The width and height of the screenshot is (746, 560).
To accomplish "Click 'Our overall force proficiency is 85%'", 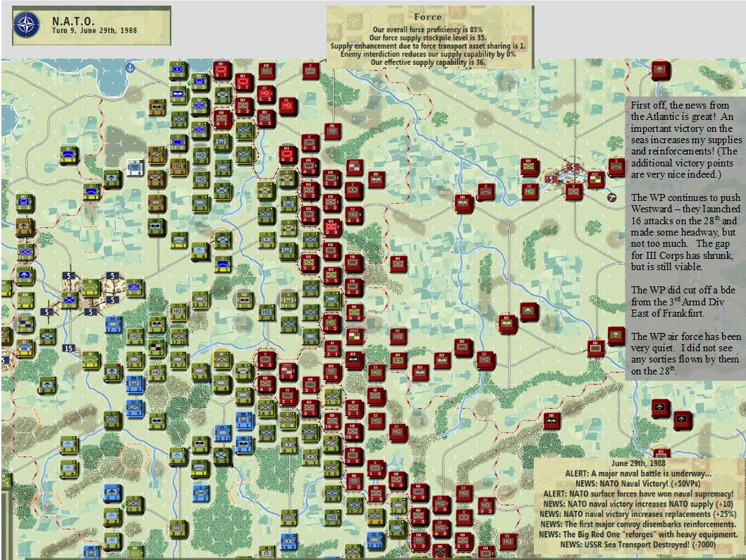I will [428, 30].
